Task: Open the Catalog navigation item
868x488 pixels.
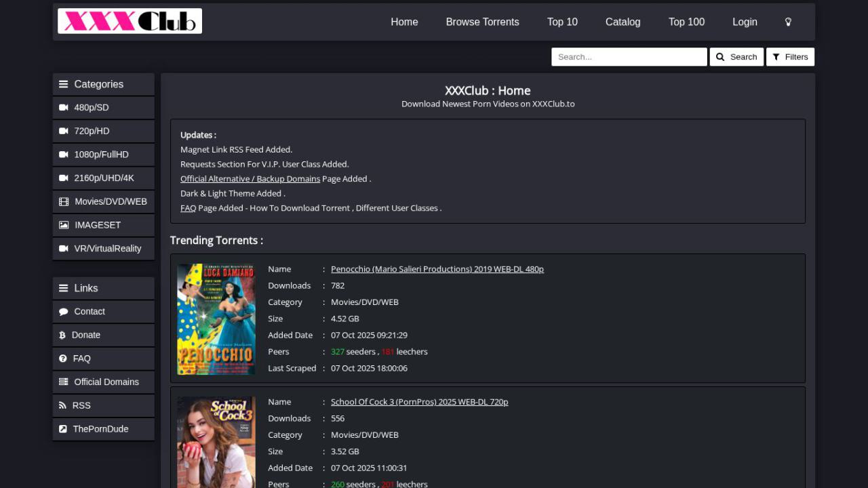Action: (x=623, y=22)
